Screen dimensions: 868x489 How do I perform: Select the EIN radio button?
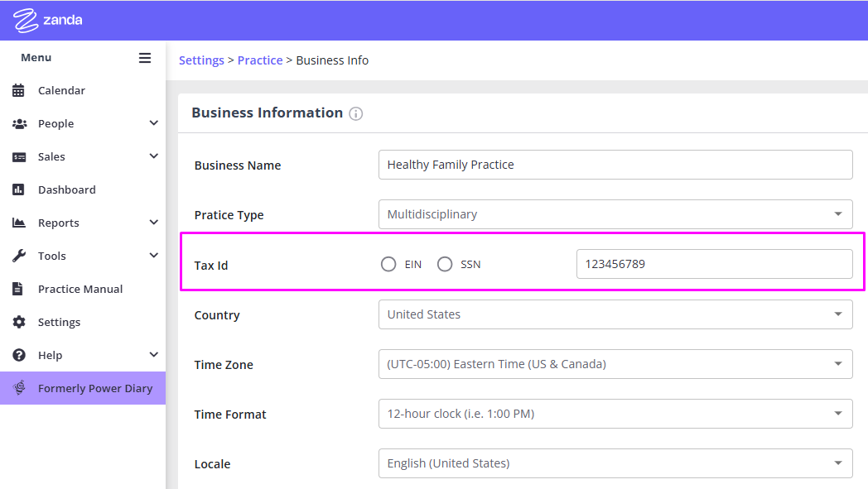click(x=388, y=265)
